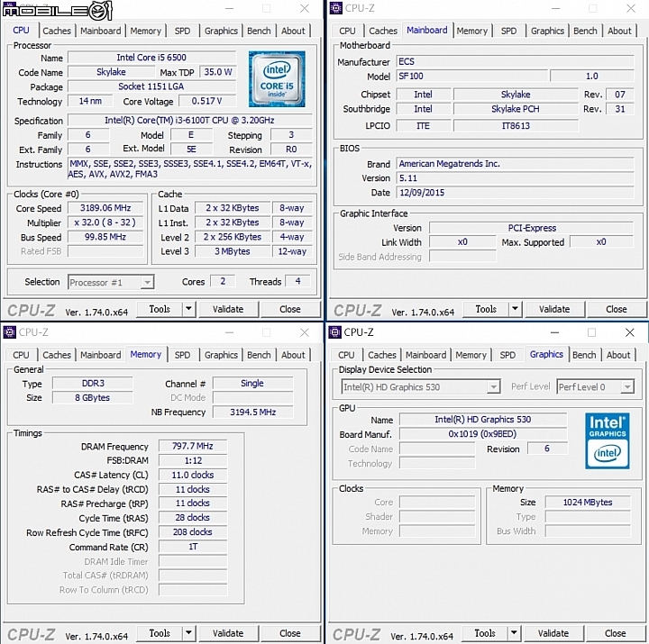Click Tools button in Graphics window
Screen dimensions: 649x644
[x=485, y=633]
